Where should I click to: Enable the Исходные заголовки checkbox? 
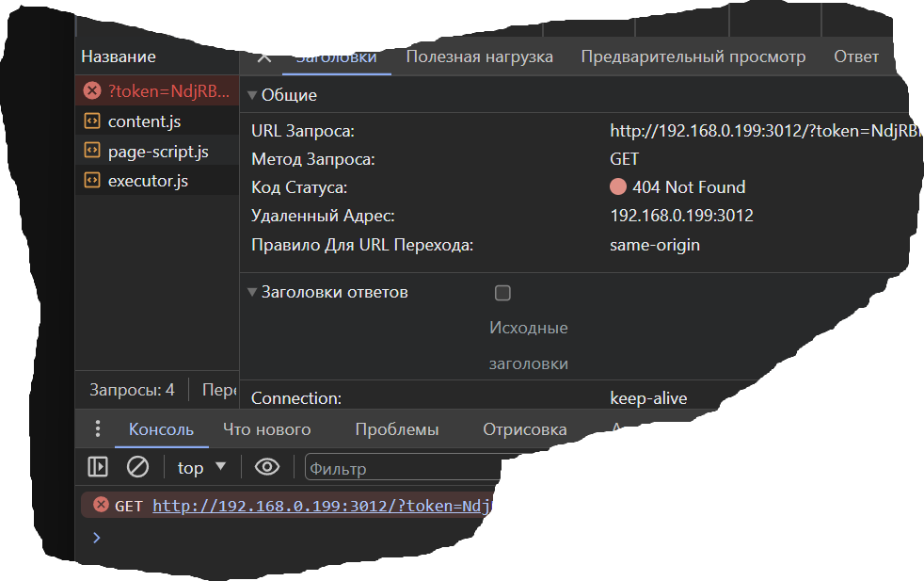coord(502,293)
